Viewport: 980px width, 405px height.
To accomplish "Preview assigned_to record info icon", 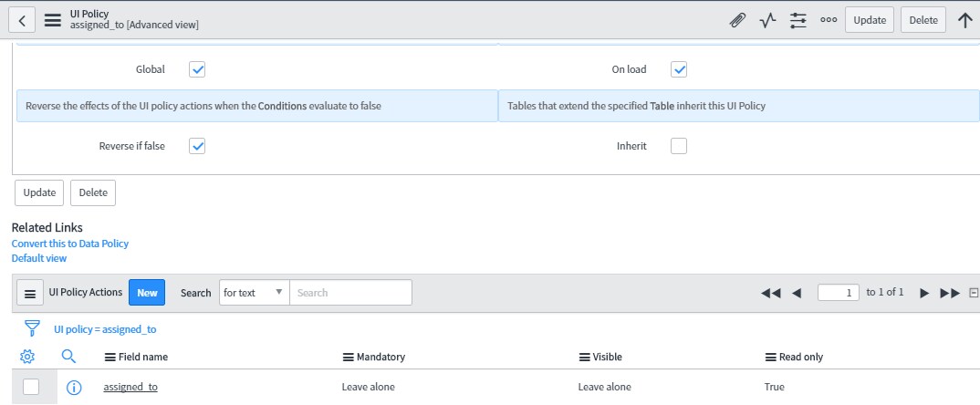I will tap(74, 388).
